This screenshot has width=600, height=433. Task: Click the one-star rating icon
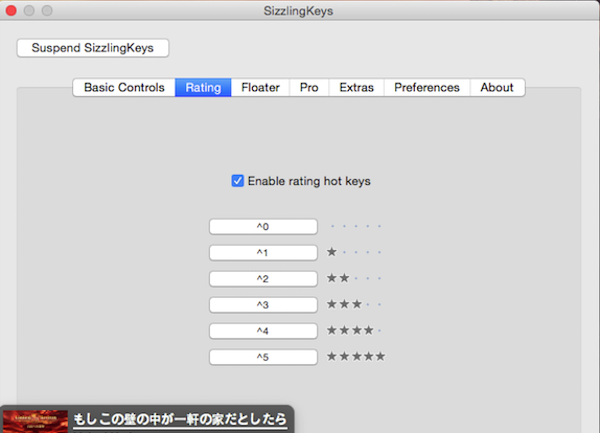[355, 252]
